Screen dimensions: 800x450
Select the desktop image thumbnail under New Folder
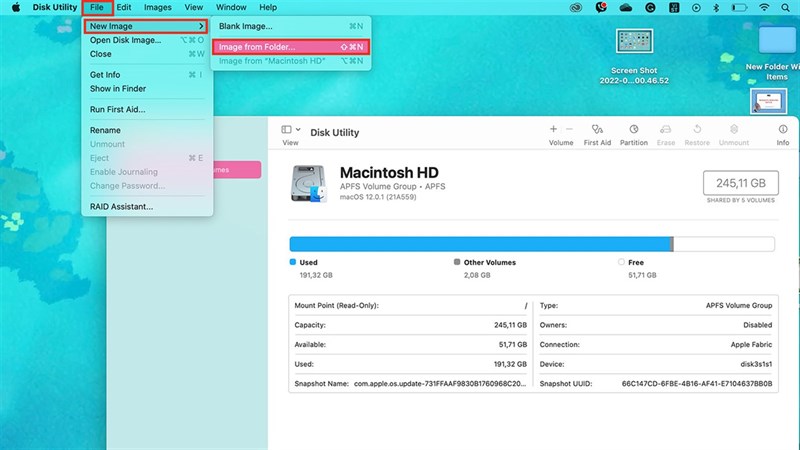pos(768,101)
